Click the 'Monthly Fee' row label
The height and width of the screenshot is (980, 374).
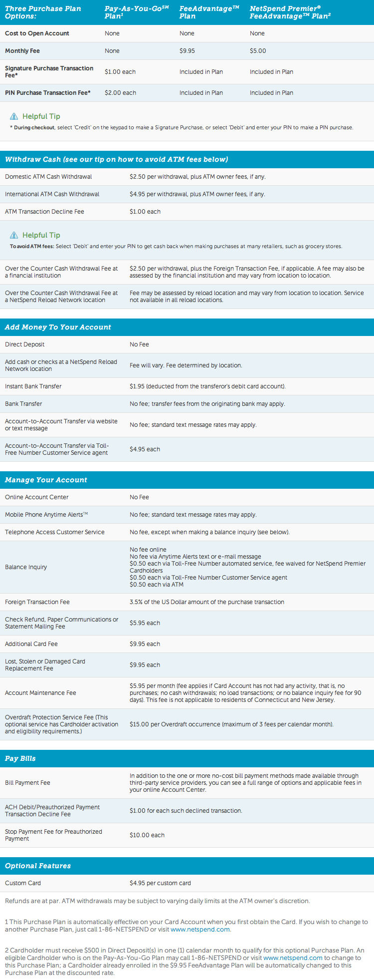pyautogui.click(x=22, y=51)
